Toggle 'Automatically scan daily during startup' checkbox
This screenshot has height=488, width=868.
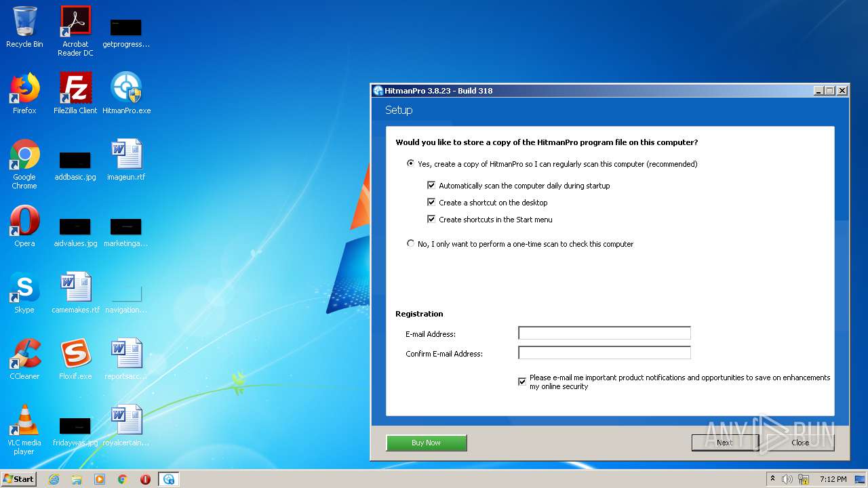431,185
